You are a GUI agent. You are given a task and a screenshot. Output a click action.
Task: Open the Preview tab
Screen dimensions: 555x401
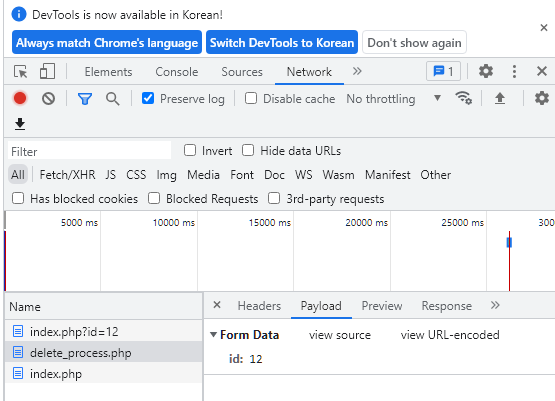[382, 306]
